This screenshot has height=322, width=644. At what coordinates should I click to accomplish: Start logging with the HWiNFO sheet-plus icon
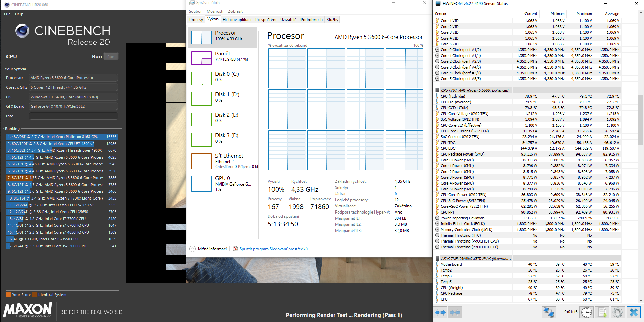(x=602, y=312)
